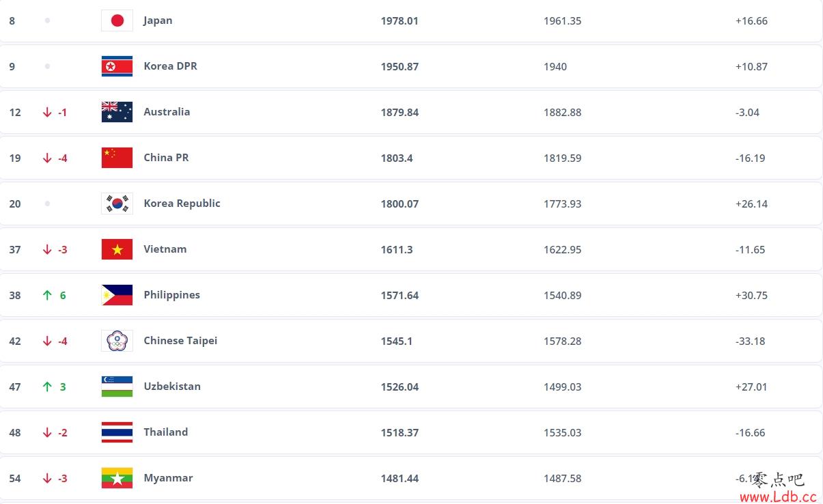Click the Australia flag icon
Viewport: 823px width, 504px height.
(117, 112)
